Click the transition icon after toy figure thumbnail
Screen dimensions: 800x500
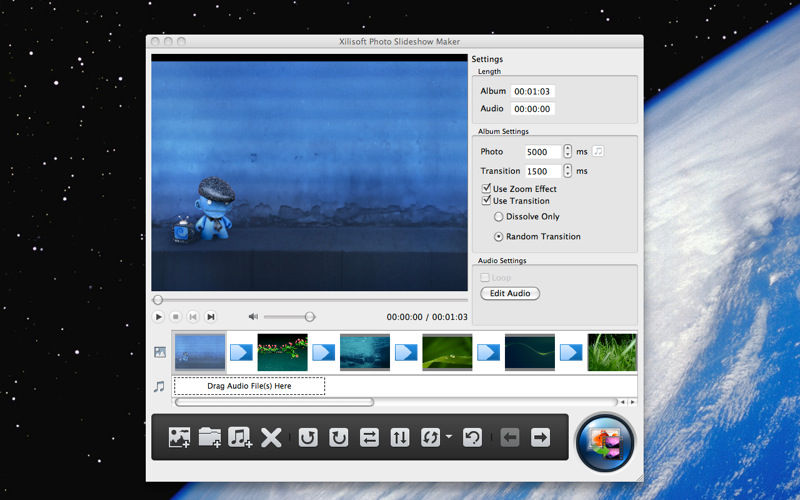pos(241,352)
